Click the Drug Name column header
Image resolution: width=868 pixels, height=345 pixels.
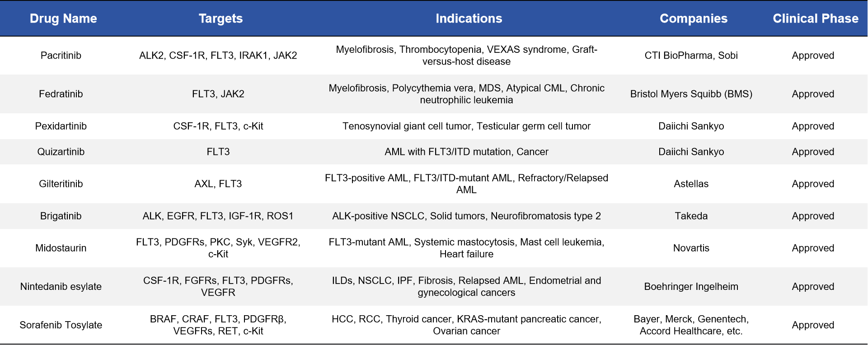pos(63,19)
